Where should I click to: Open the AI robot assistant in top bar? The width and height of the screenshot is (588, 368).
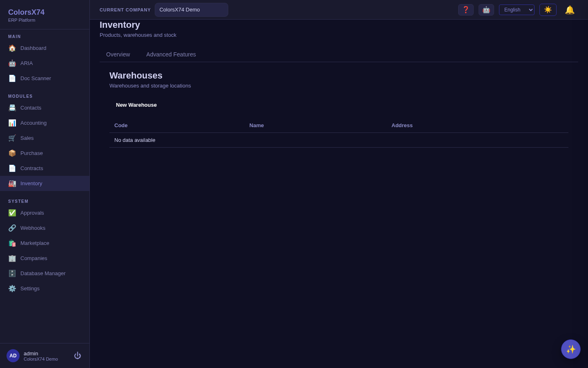tap(486, 10)
